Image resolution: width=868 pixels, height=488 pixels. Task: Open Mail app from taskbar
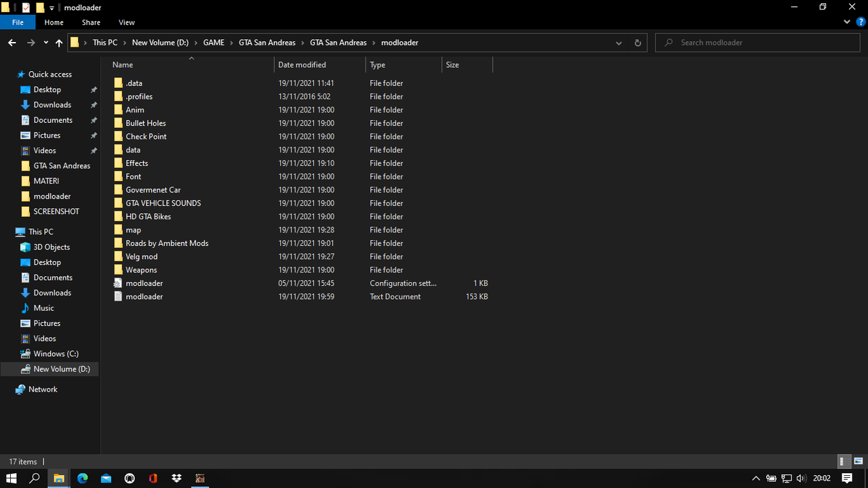106,478
